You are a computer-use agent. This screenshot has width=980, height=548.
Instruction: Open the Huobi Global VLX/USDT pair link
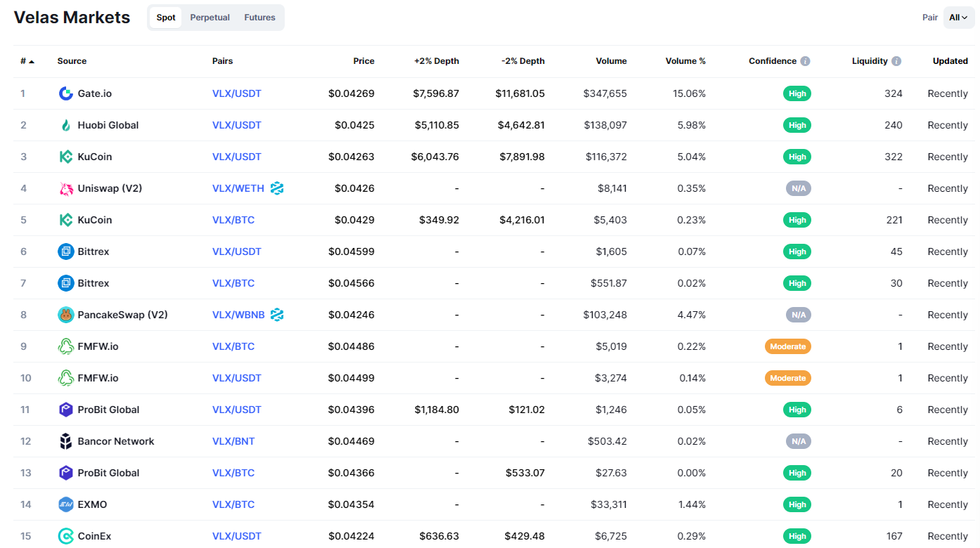click(237, 125)
